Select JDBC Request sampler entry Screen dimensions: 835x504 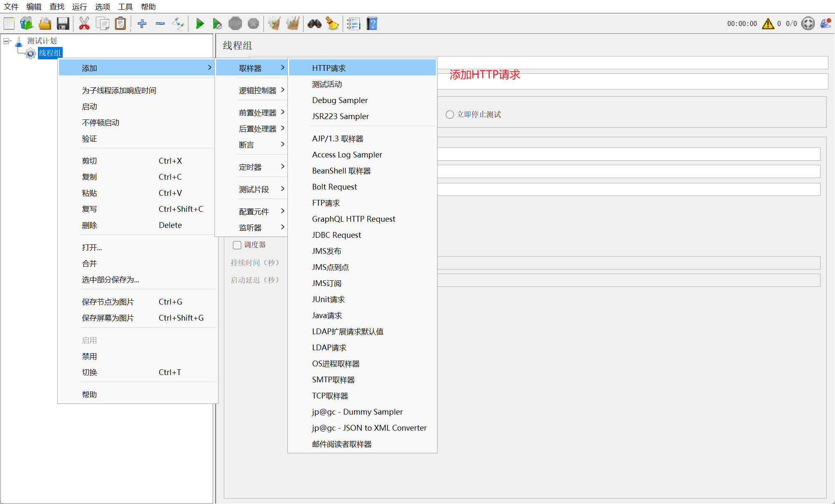click(336, 235)
